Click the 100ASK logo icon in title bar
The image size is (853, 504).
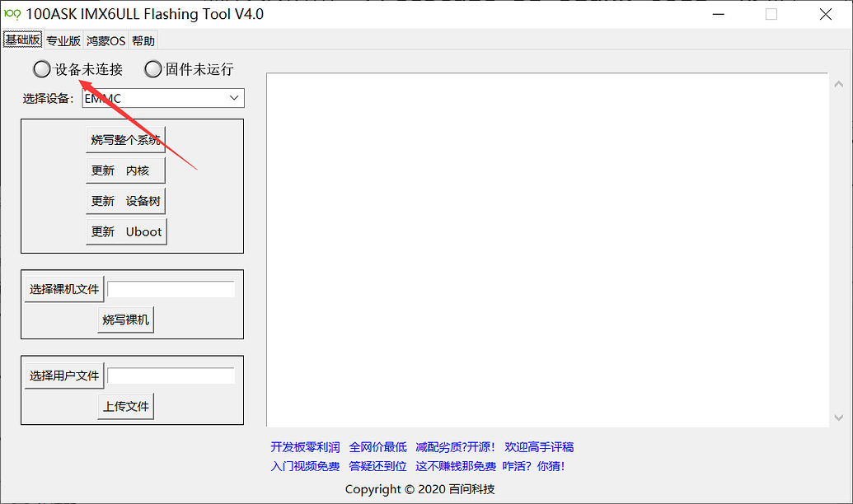(x=12, y=14)
